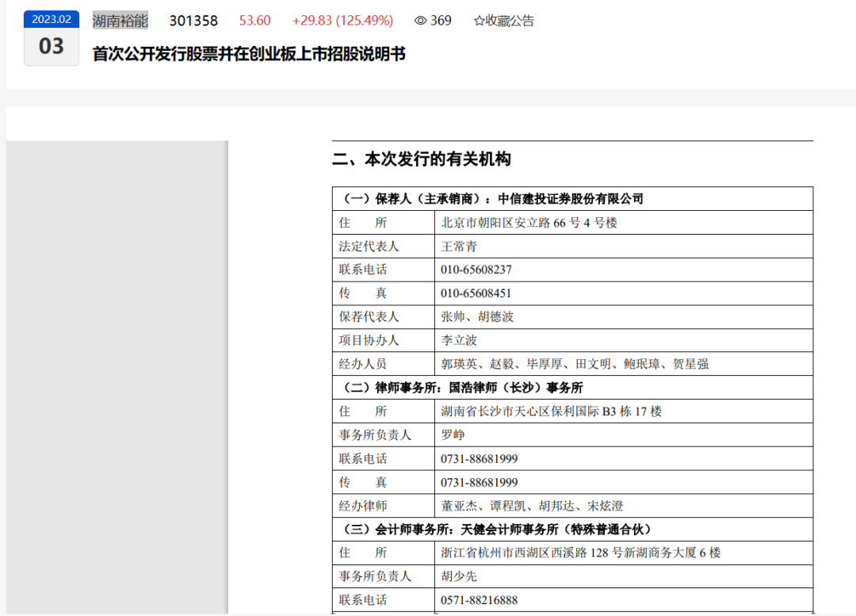Click the price change +29.83 (125.49%)

tap(342, 21)
